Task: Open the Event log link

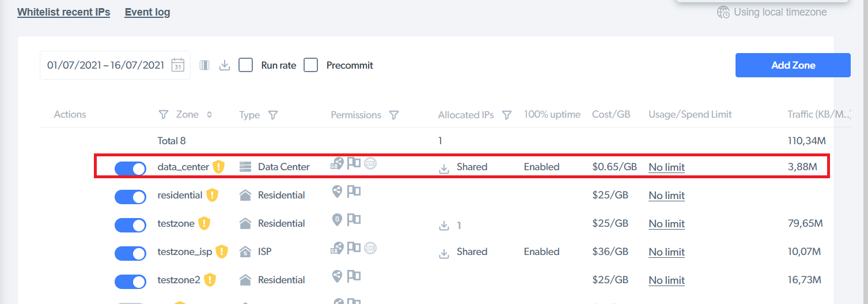Action: pos(147,12)
